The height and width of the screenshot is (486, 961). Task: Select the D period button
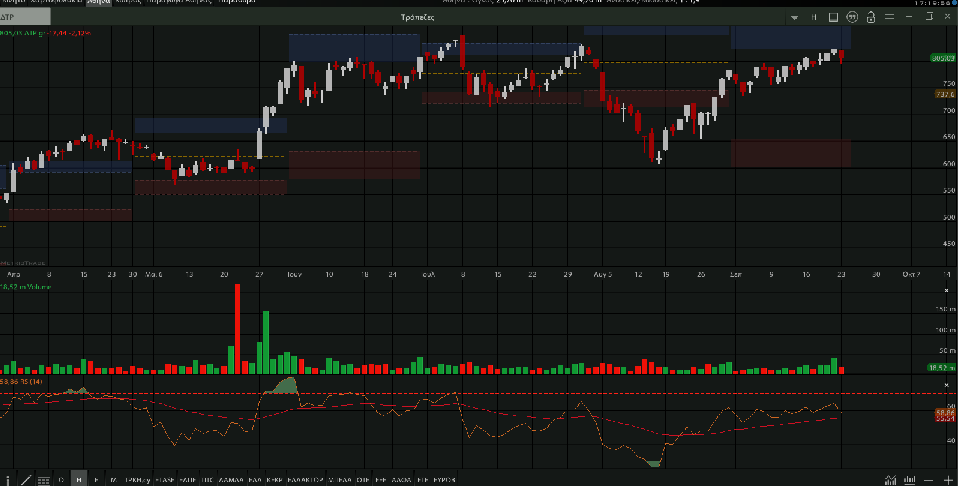(61, 480)
